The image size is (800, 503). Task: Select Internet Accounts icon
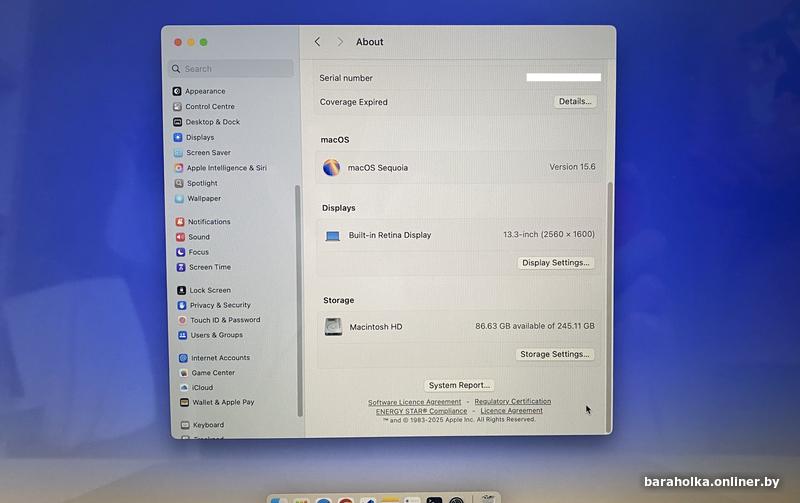(x=183, y=358)
